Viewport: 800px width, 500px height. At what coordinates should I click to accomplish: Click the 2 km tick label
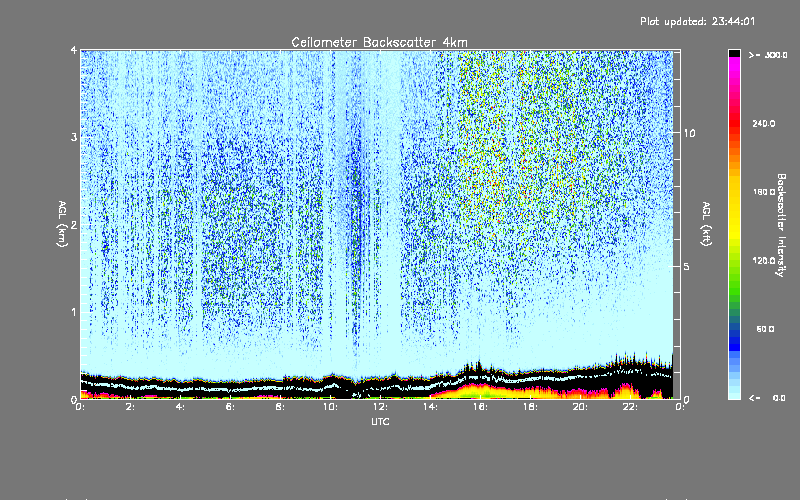74,225
